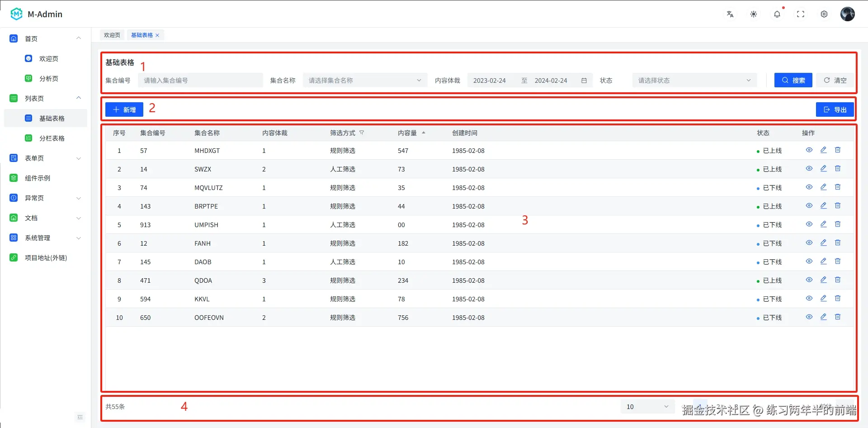Click the 创建时间 column header
Screen dimensions: 868x428
(465, 133)
